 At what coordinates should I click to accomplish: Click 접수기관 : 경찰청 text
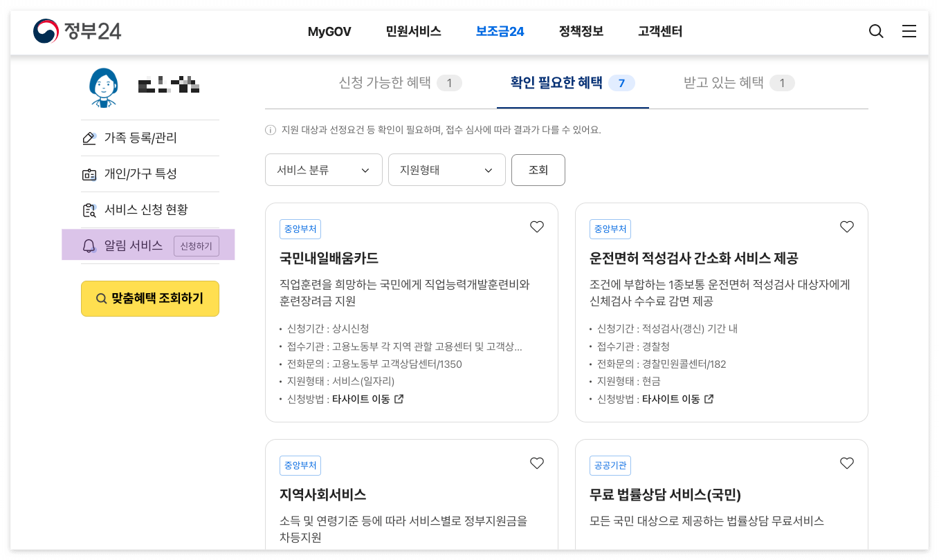point(633,346)
